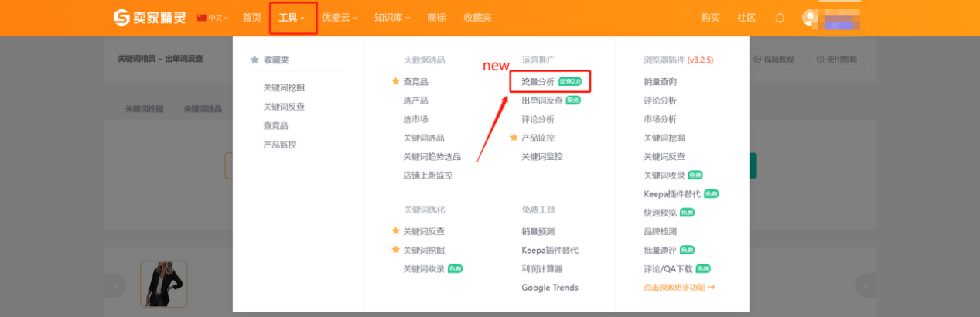The width and height of the screenshot is (980, 317).
Task: Click the star icon beside 收藏夹 heading
Action: [254, 60]
